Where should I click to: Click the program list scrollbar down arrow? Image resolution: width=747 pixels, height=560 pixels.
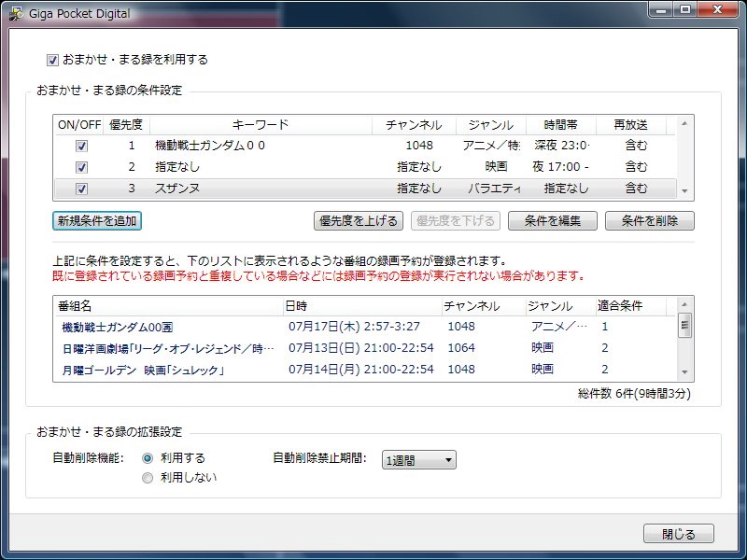click(685, 371)
